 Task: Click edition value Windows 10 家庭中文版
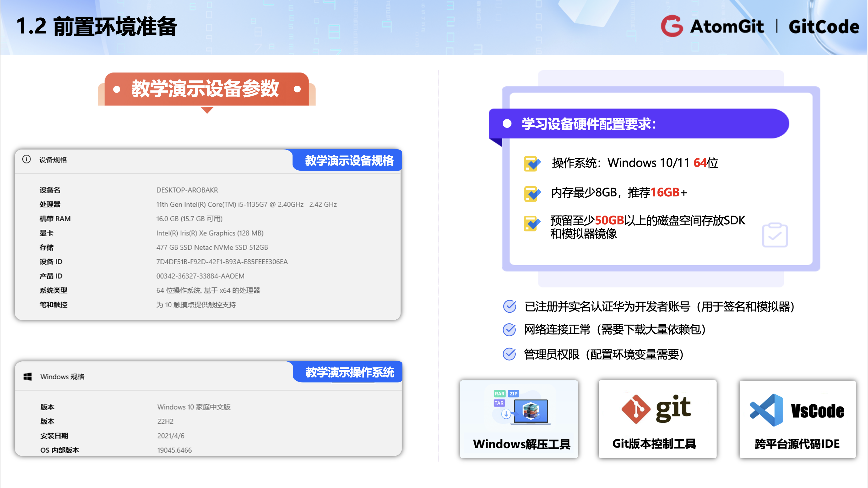point(194,407)
